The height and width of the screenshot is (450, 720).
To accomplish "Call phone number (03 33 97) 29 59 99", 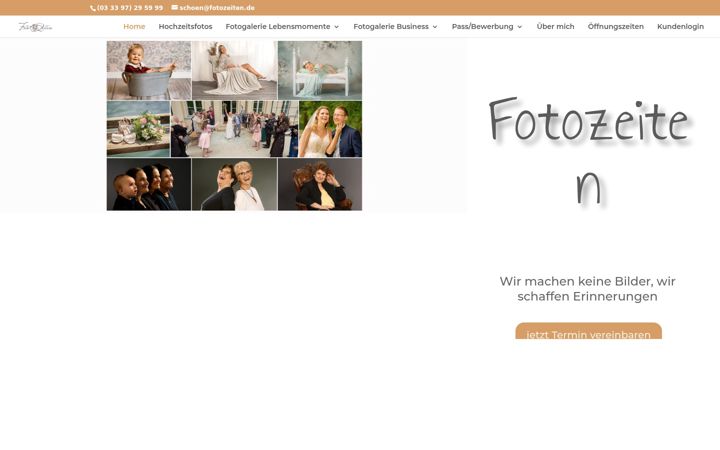I will 130,8.
